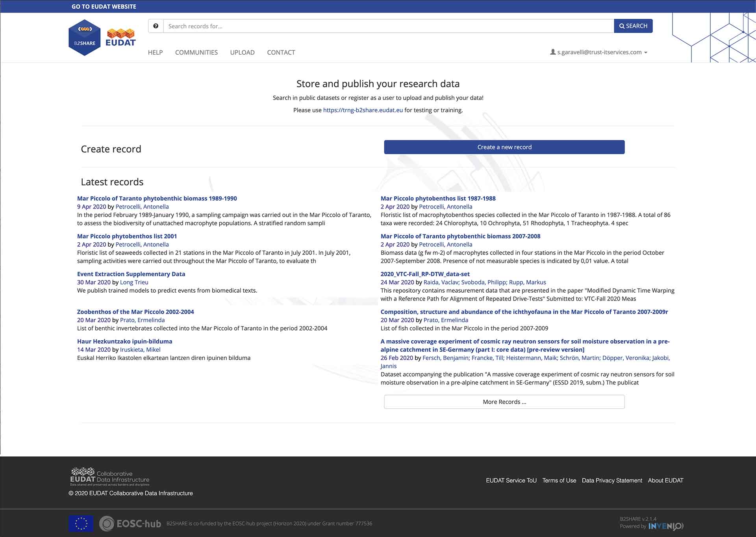The image size is (756, 537).
Task: Open the trng-b2share.eudat.eu training link
Action: pyautogui.click(x=363, y=110)
